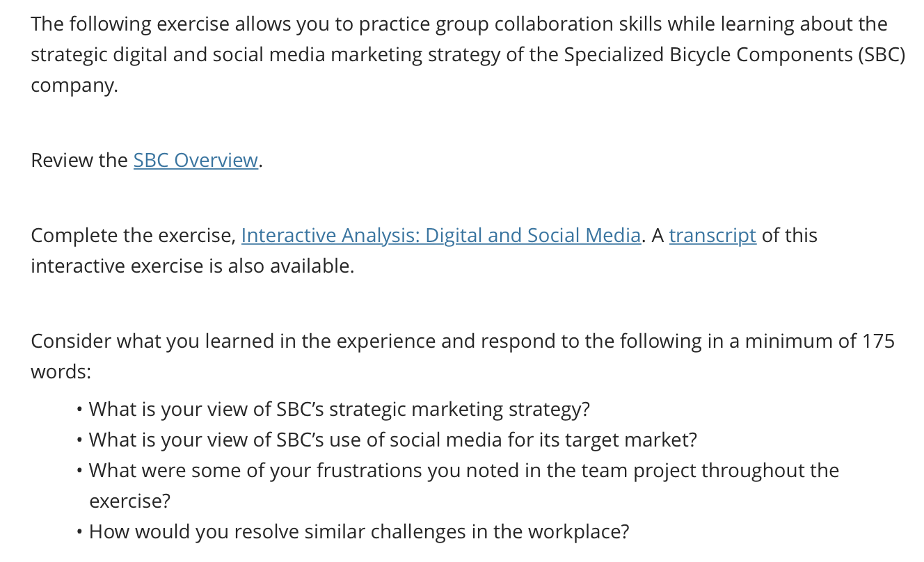Click the bullet about team project frustrations
This screenshot has height=562, width=924.
[464, 485]
